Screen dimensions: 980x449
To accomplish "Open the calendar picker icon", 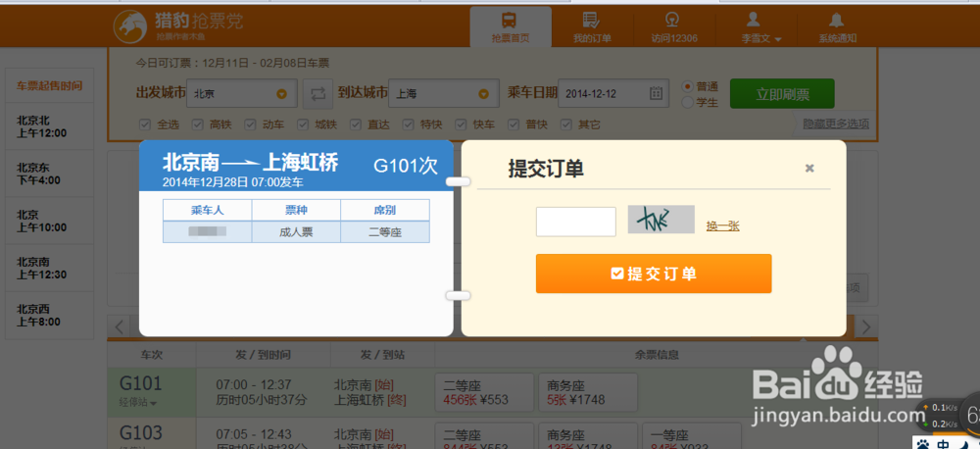I will coord(656,94).
